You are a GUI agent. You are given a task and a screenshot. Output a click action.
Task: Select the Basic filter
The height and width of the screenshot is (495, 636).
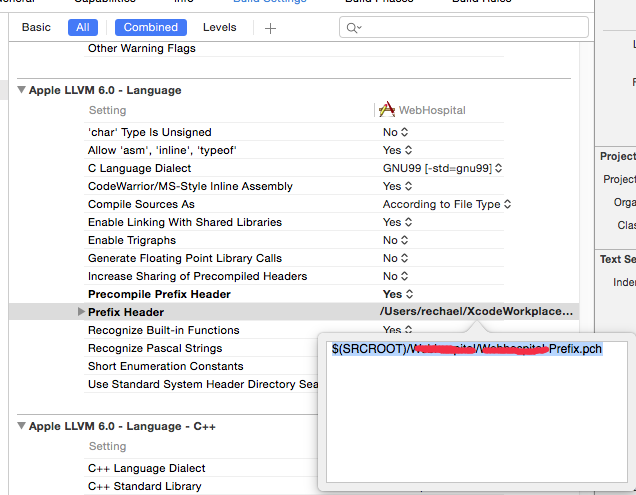tap(36, 27)
